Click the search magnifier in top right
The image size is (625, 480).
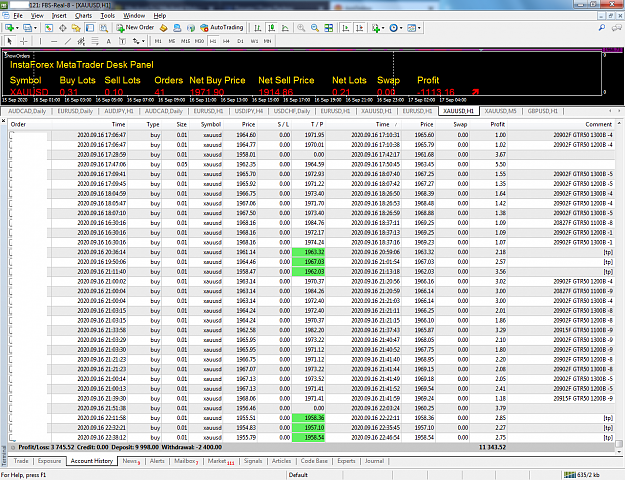point(602,28)
